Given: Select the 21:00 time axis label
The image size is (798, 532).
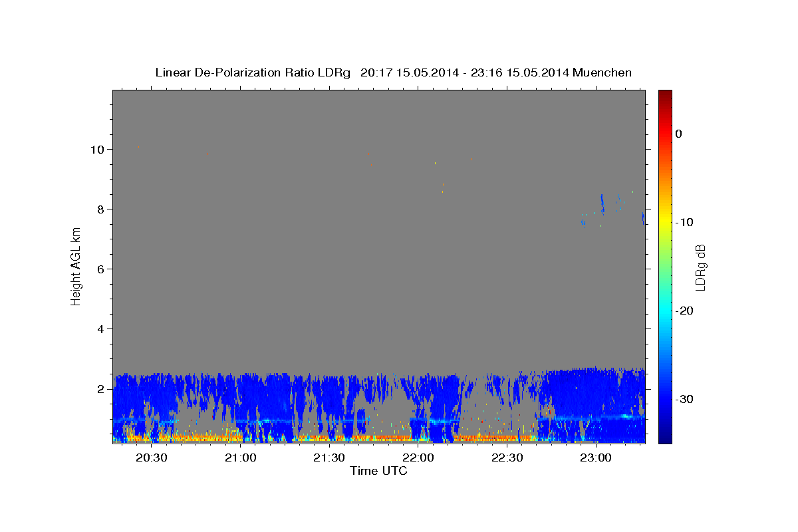Looking at the screenshot, I should [240, 458].
